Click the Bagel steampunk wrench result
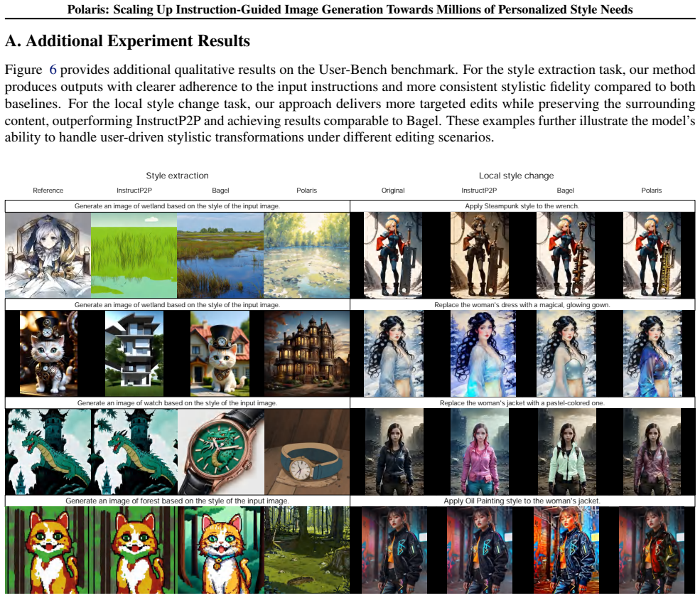 (566, 255)
